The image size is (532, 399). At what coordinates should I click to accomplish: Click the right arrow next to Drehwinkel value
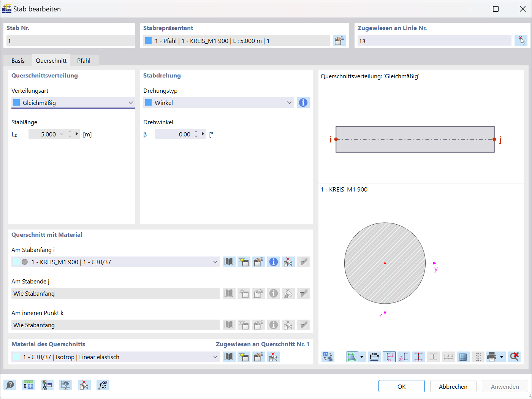(203, 134)
